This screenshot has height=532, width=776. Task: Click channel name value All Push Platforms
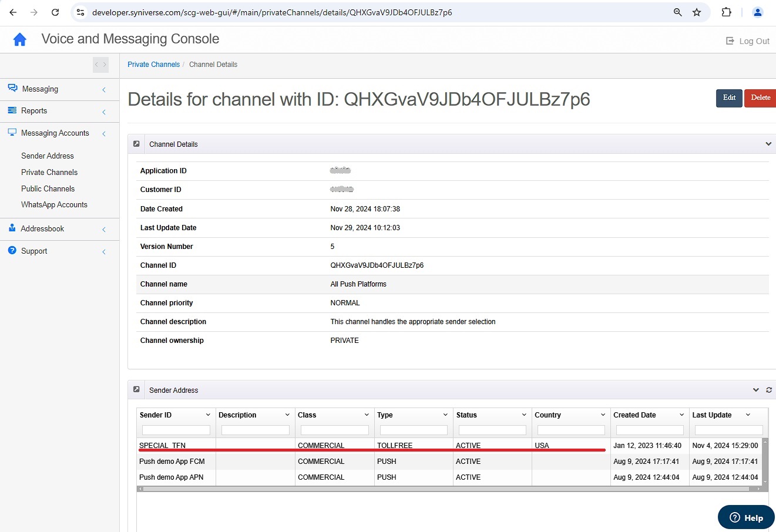coord(358,284)
